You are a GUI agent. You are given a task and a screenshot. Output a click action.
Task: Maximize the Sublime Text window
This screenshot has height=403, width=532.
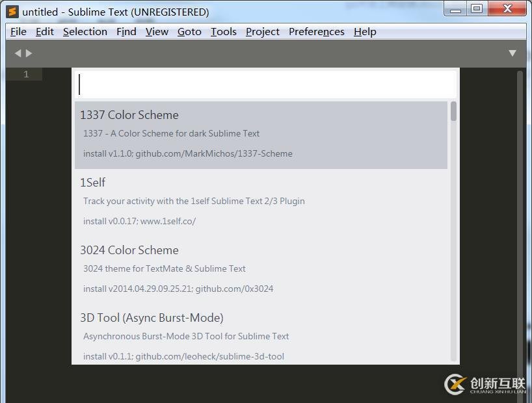coord(477,9)
